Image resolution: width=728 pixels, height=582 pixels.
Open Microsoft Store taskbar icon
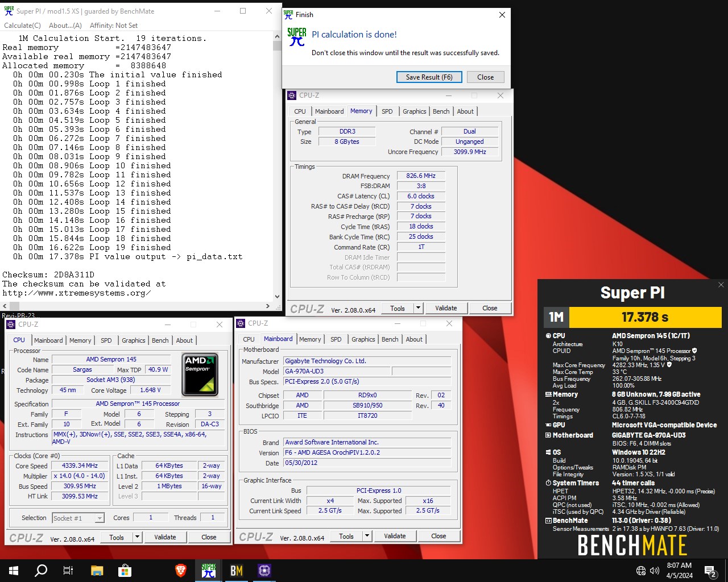pos(125,571)
